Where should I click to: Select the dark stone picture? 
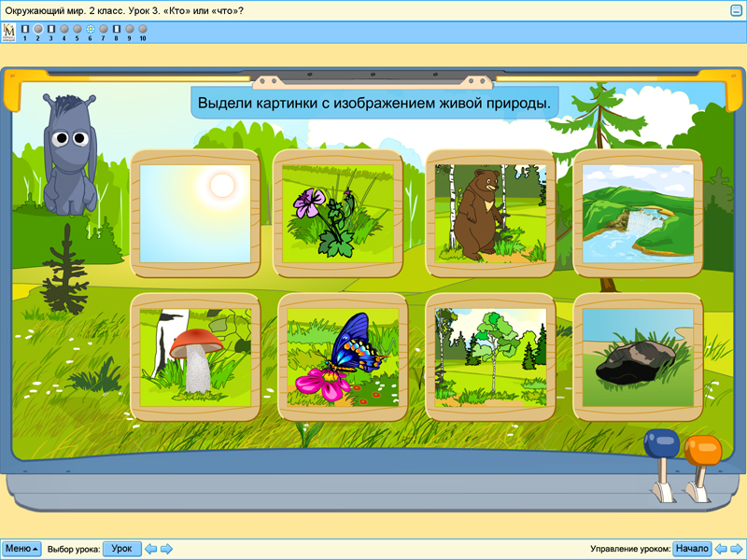[638, 357]
